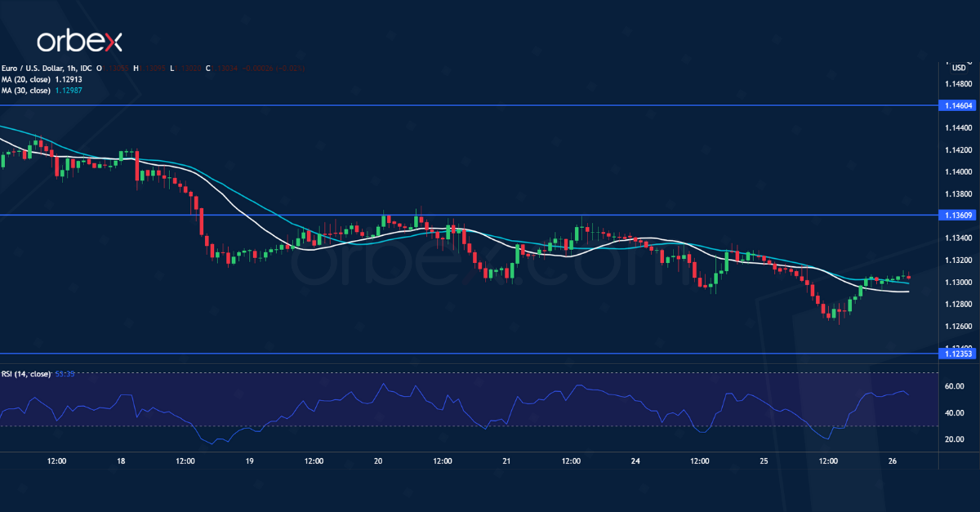Select the RSI (14, close) indicator label

[26, 374]
